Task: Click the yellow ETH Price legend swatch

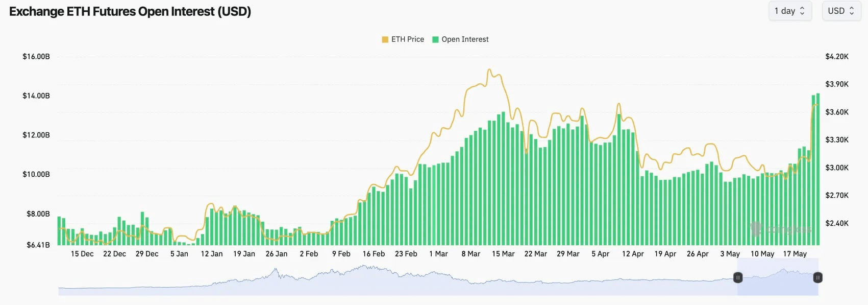Action: pos(385,39)
